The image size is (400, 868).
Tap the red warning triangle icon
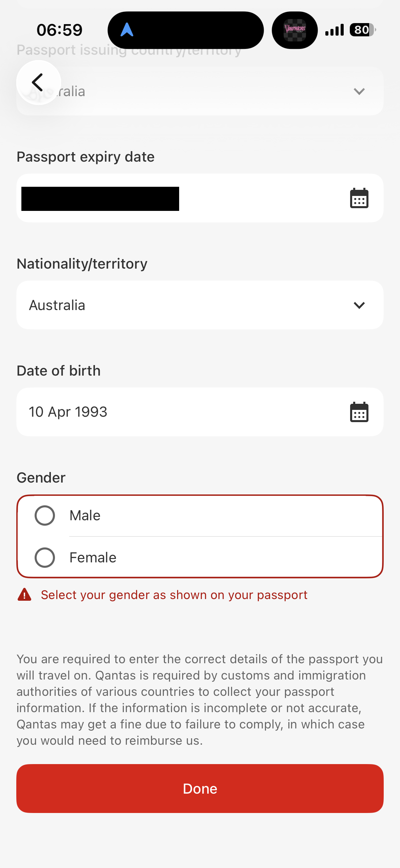point(24,595)
